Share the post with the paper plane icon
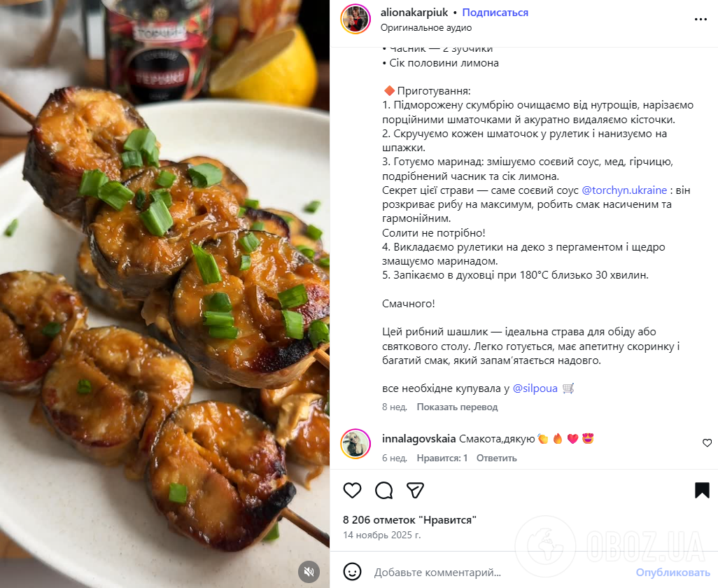The width and height of the screenshot is (718, 588). pyautogui.click(x=415, y=491)
